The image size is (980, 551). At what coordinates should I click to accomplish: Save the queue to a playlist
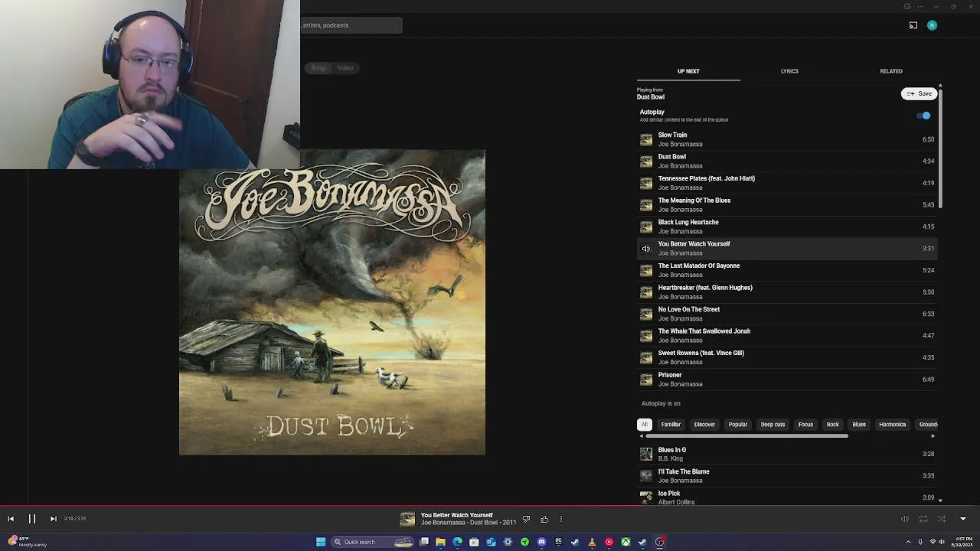919,93
